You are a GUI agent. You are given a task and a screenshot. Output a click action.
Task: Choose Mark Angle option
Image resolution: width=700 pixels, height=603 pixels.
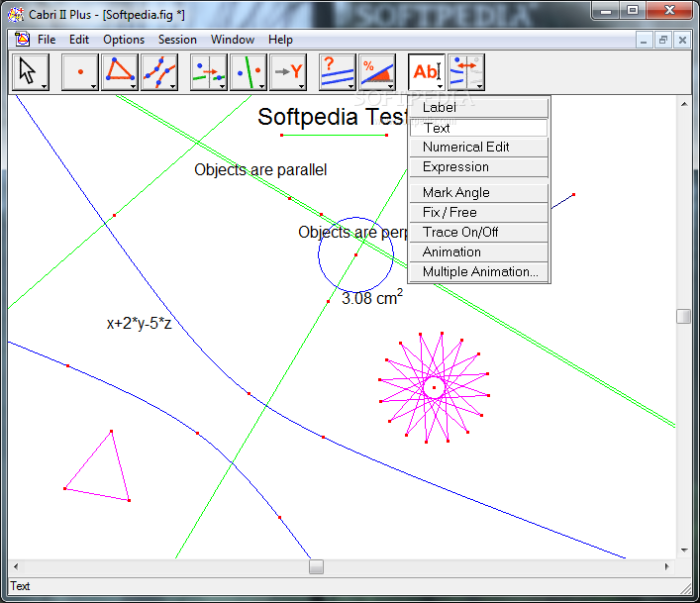[478, 193]
